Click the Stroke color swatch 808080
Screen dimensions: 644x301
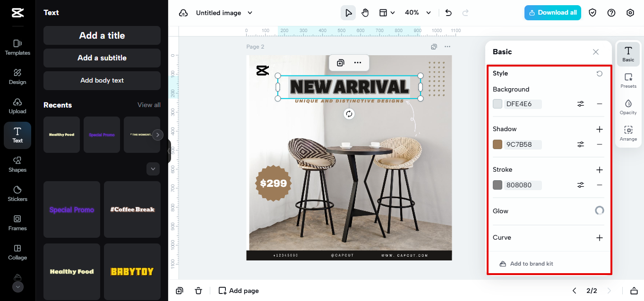pos(497,185)
